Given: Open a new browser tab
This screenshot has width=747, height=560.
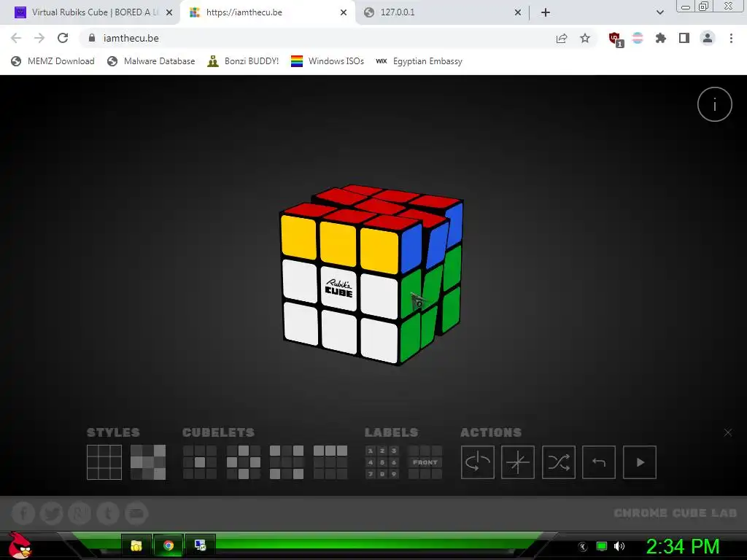Looking at the screenshot, I should point(546,12).
